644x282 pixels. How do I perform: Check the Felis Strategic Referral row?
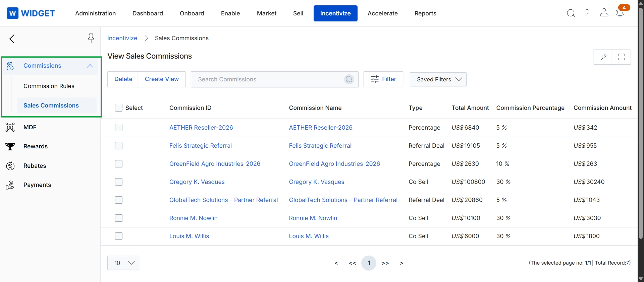click(119, 146)
